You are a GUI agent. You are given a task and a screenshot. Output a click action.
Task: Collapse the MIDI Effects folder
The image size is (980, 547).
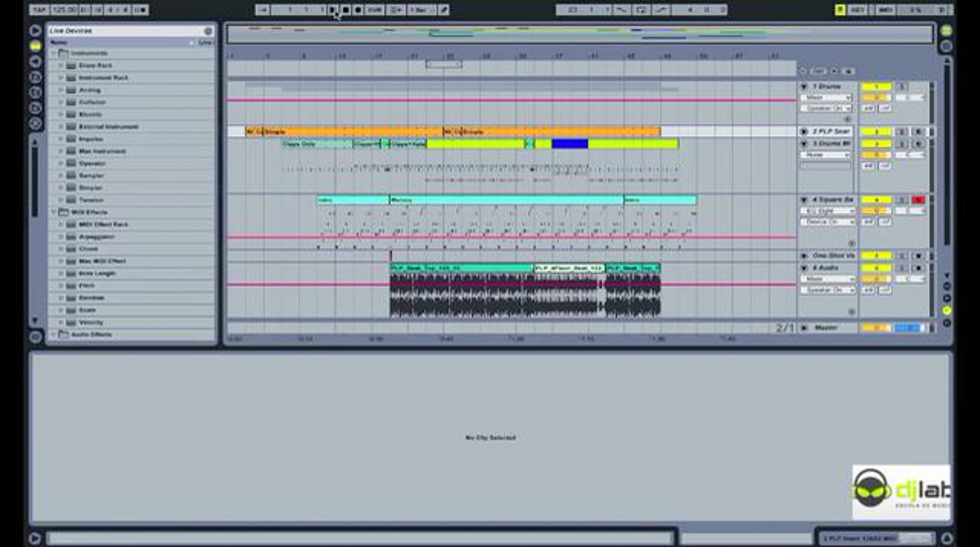click(53, 212)
